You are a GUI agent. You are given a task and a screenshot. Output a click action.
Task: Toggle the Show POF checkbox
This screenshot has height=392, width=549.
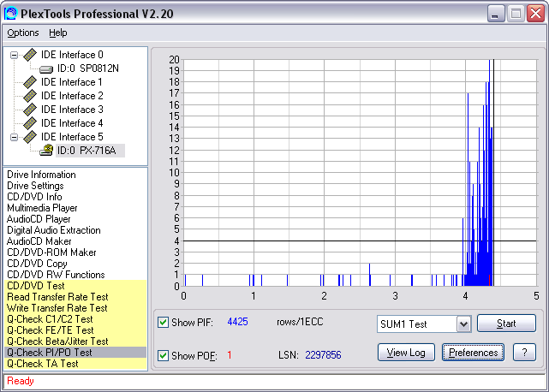point(163,355)
